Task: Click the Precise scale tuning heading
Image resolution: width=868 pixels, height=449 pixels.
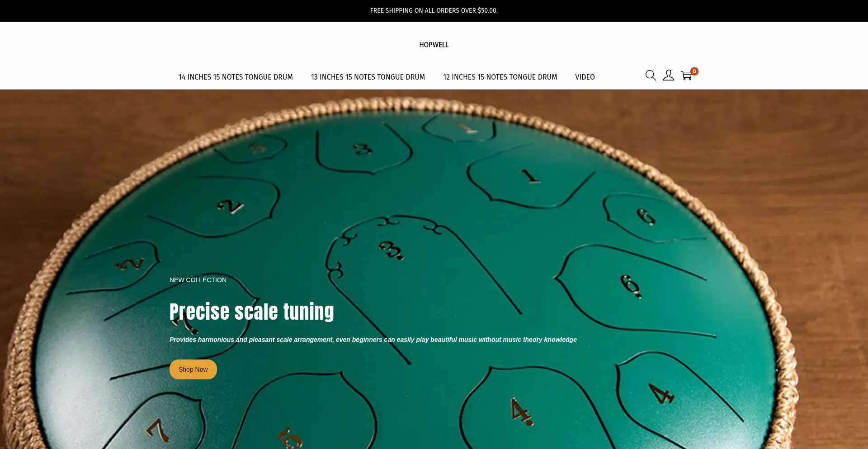Action: 251,312
